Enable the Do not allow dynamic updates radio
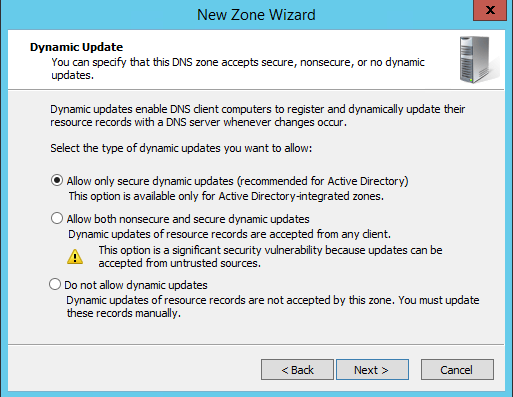This screenshot has width=513, height=397. (55, 284)
